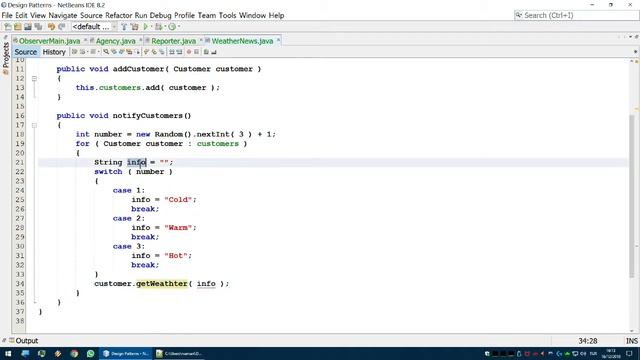Screen dimensions: 640x360
Task: Open the Source menu
Action: (91, 16)
